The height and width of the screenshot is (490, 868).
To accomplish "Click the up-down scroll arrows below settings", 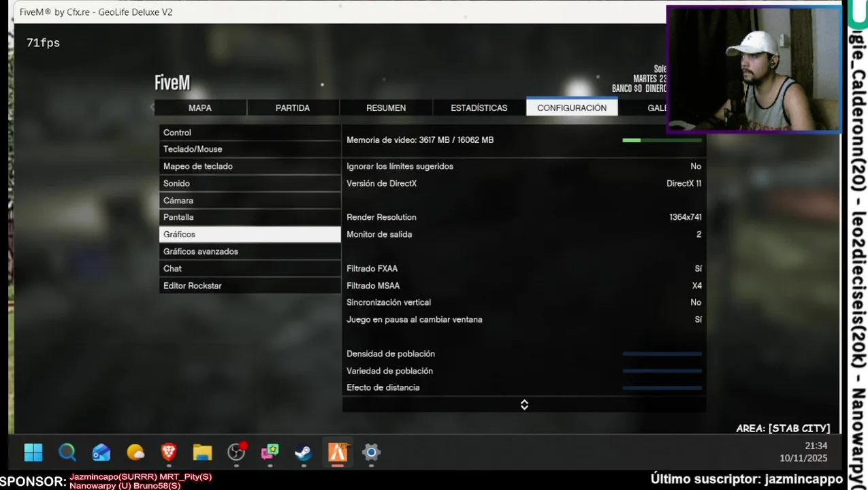I will click(524, 404).
